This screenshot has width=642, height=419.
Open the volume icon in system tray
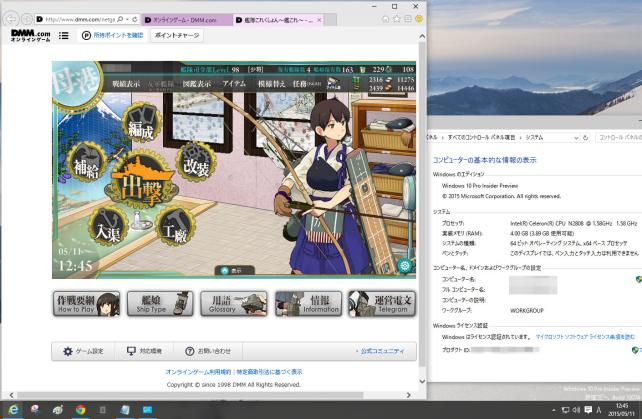[576, 410]
